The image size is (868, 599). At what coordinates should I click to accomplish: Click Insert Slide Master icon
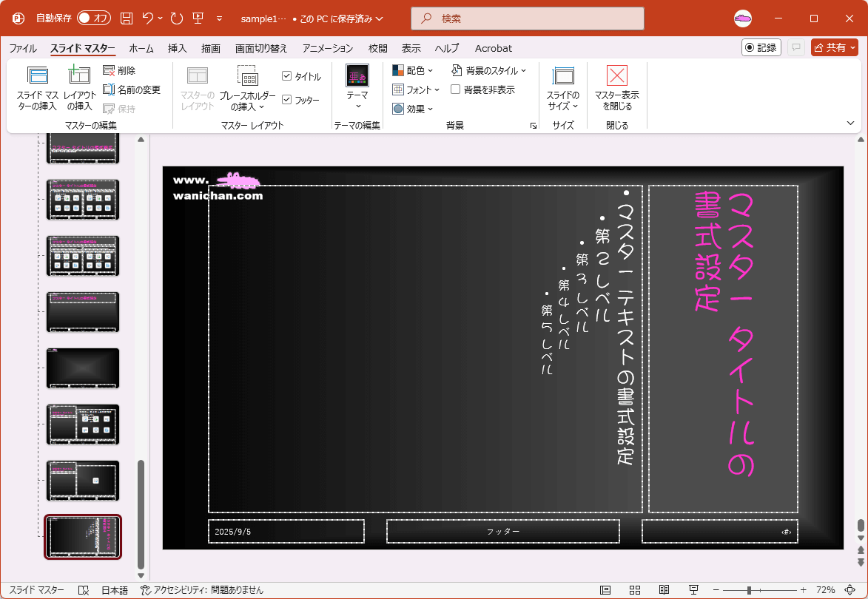pos(37,75)
